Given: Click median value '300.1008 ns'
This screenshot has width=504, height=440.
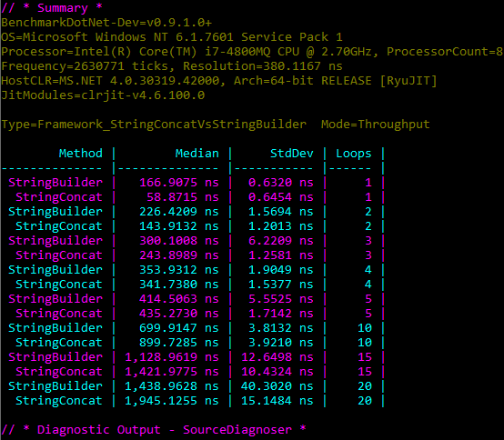Looking at the screenshot, I should (179, 241).
